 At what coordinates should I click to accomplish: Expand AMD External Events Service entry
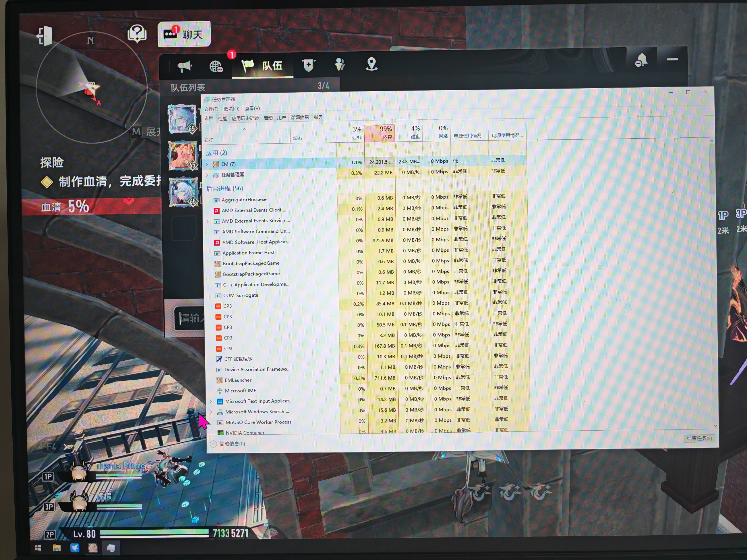click(x=208, y=221)
